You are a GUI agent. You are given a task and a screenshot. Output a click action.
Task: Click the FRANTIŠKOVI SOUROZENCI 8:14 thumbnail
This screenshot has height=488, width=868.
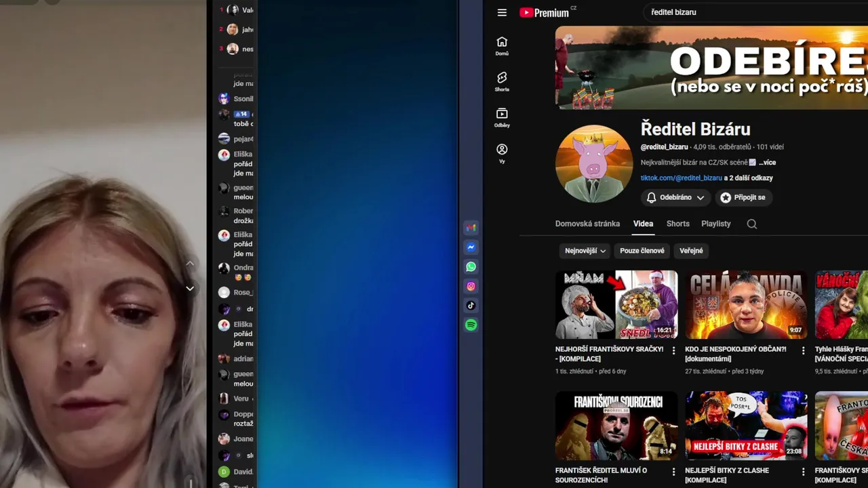click(616, 426)
